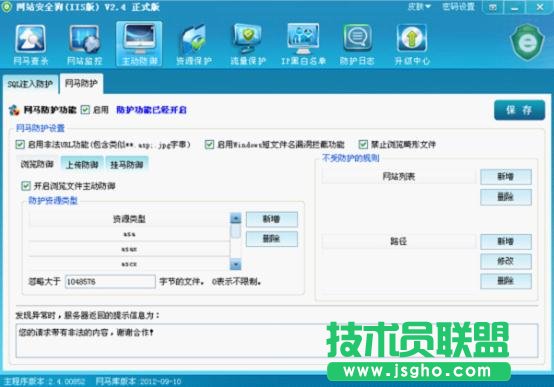This screenshot has height=387, width=554.
Task: Click 防护功能已经开启 status text
Action: tap(151, 110)
